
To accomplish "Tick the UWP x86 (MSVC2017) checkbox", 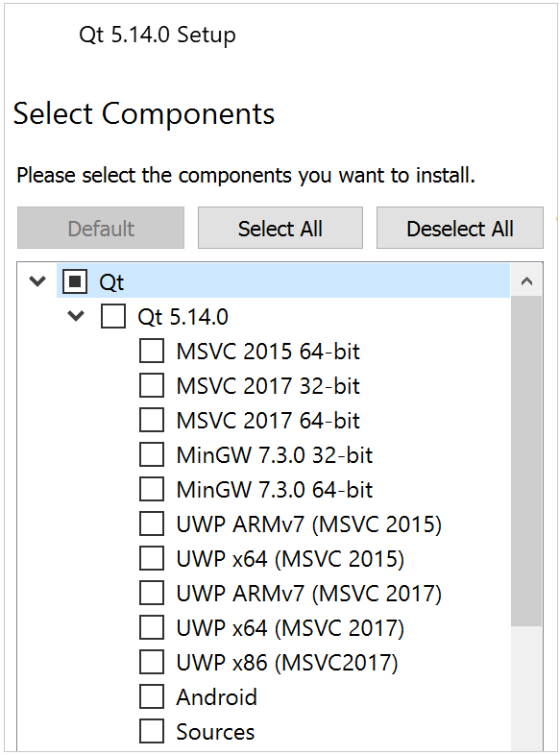I will click(152, 663).
